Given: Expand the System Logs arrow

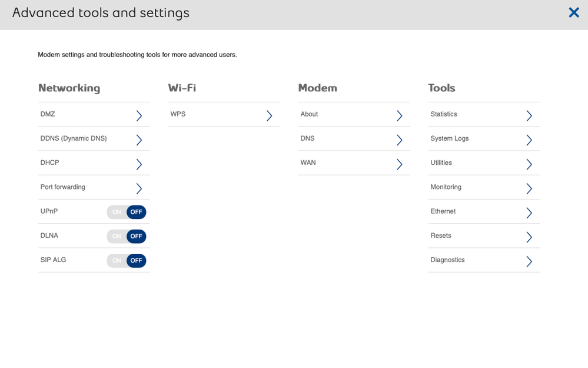Looking at the screenshot, I should (x=529, y=140).
